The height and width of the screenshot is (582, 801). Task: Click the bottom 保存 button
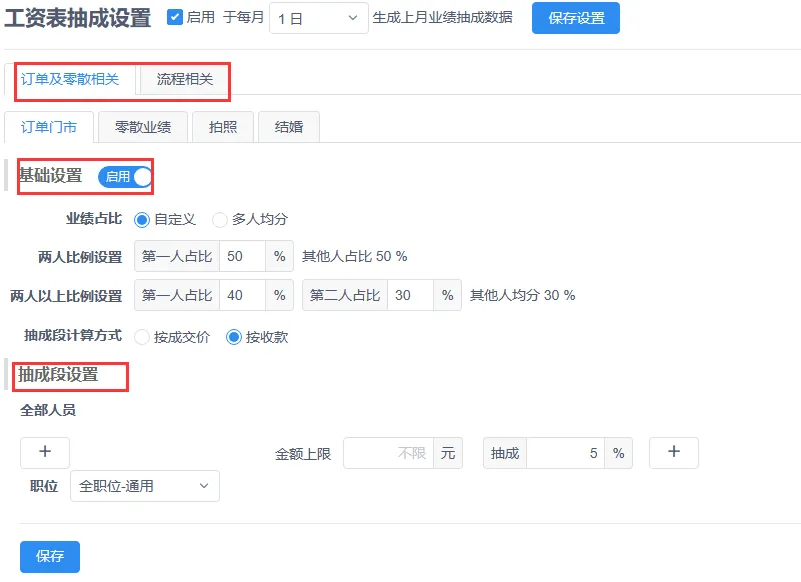pos(50,556)
